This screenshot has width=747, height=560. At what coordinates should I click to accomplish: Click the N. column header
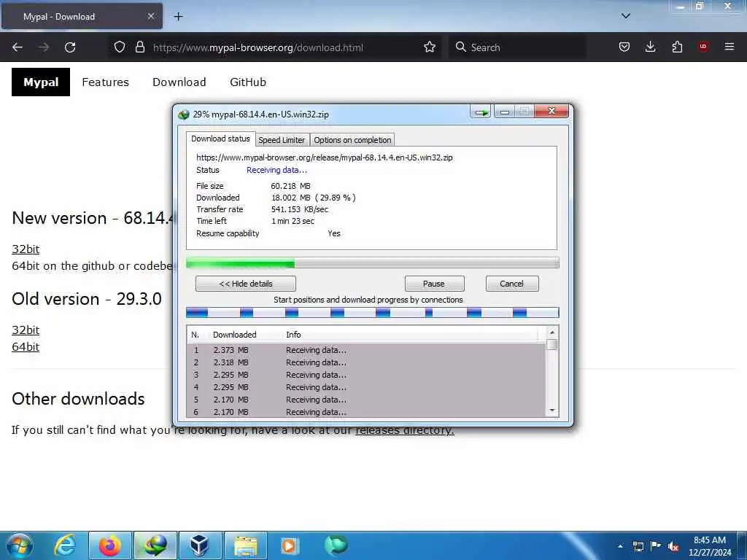tap(196, 335)
